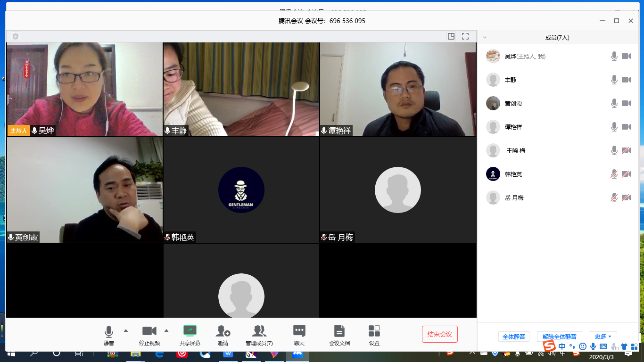Open the 更多 dropdown in members panel

[603, 337]
